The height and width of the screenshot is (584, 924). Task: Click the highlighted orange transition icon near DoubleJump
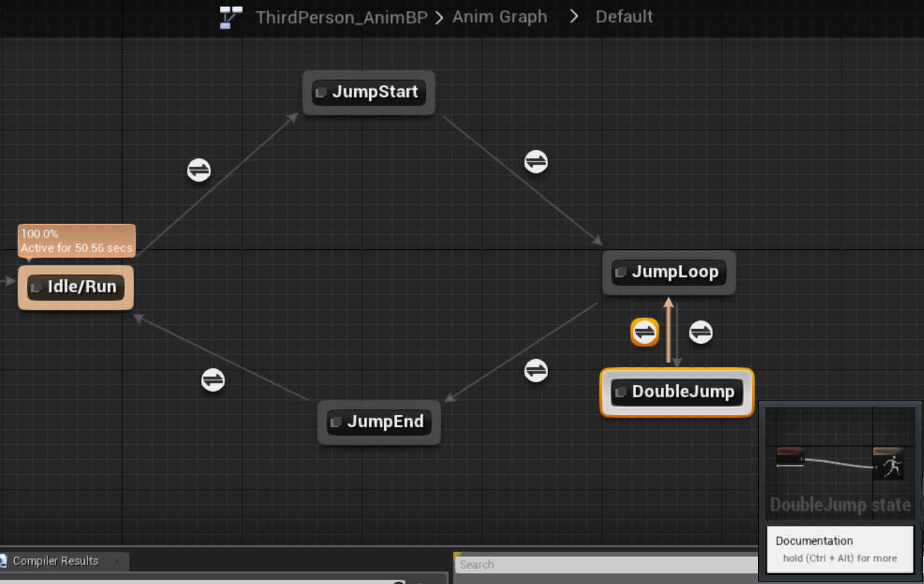(x=644, y=332)
